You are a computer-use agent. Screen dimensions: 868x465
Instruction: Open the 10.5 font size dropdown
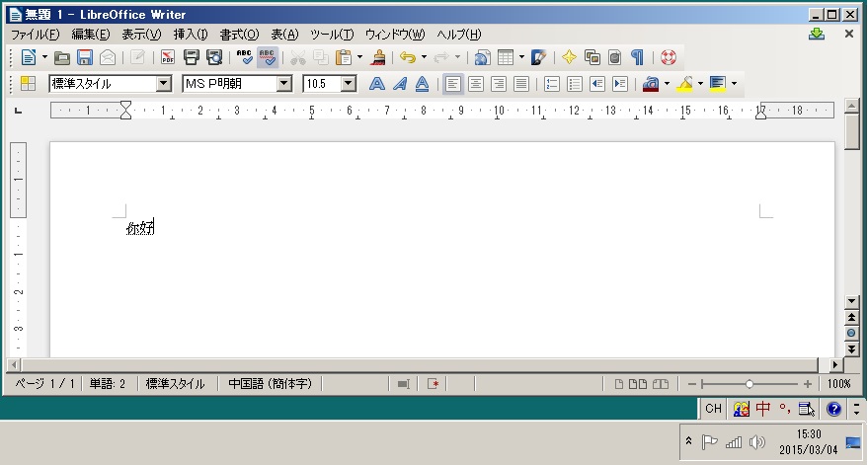pyautogui.click(x=348, y=84)
